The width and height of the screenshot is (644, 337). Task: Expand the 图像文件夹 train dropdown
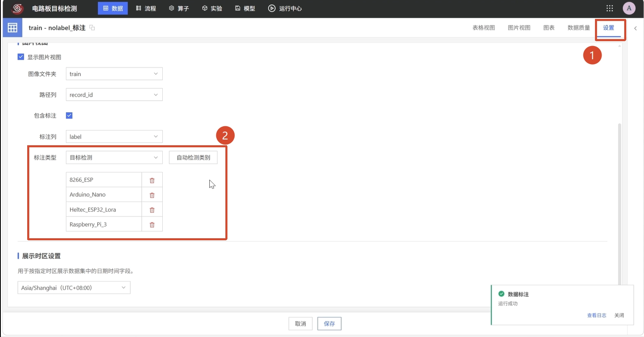coord(114,74)
